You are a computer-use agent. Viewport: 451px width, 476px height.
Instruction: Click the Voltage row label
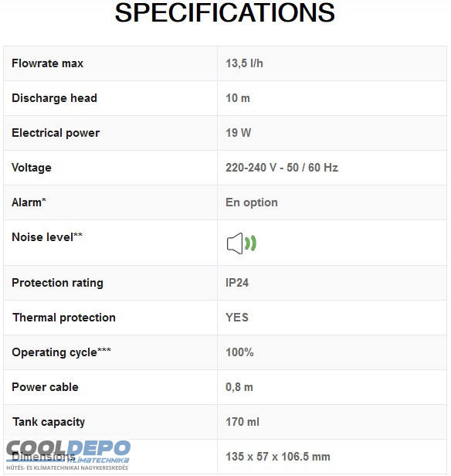(32, 168)
